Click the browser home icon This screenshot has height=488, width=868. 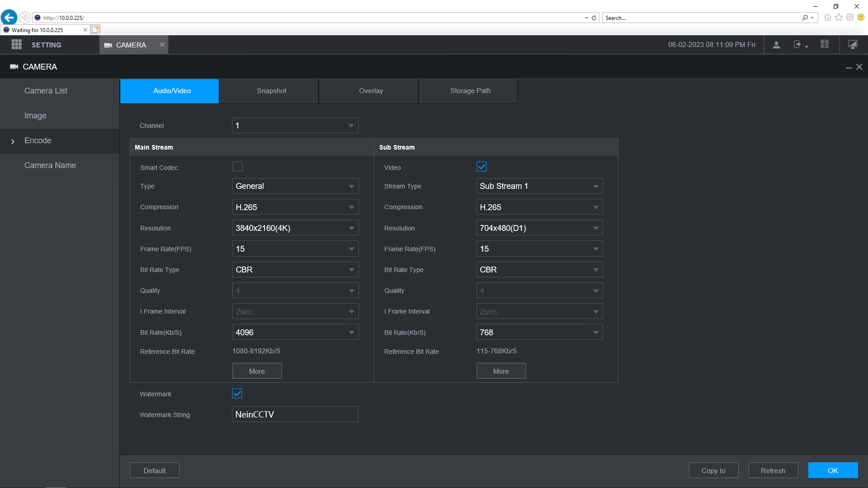(827, 18)
